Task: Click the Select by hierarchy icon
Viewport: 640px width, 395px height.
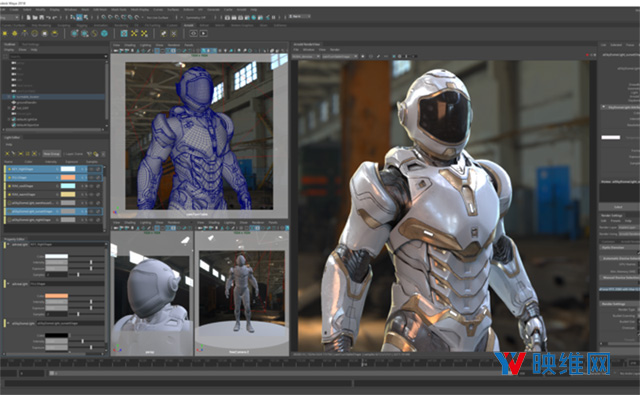Action: pyautogui.click(x=73, y=18)
